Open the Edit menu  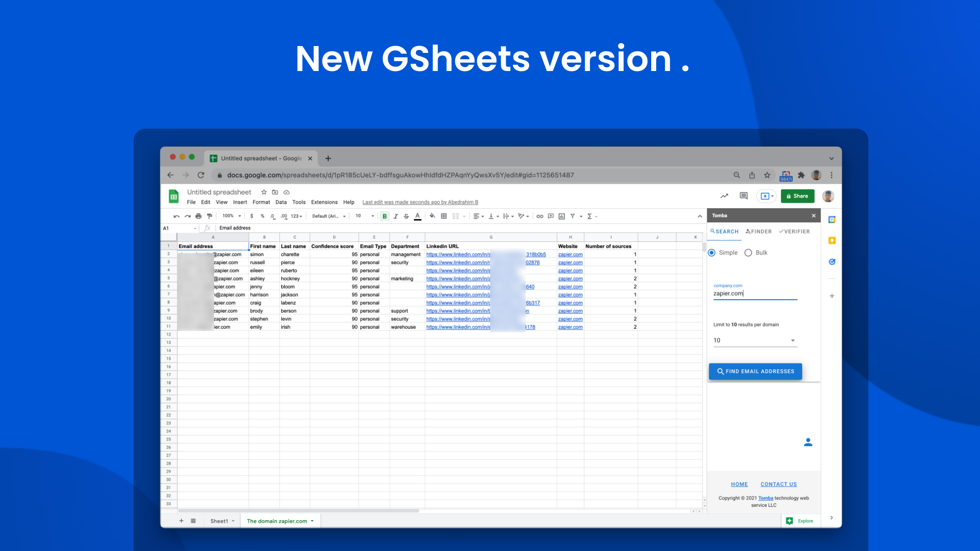coord(206,202)
